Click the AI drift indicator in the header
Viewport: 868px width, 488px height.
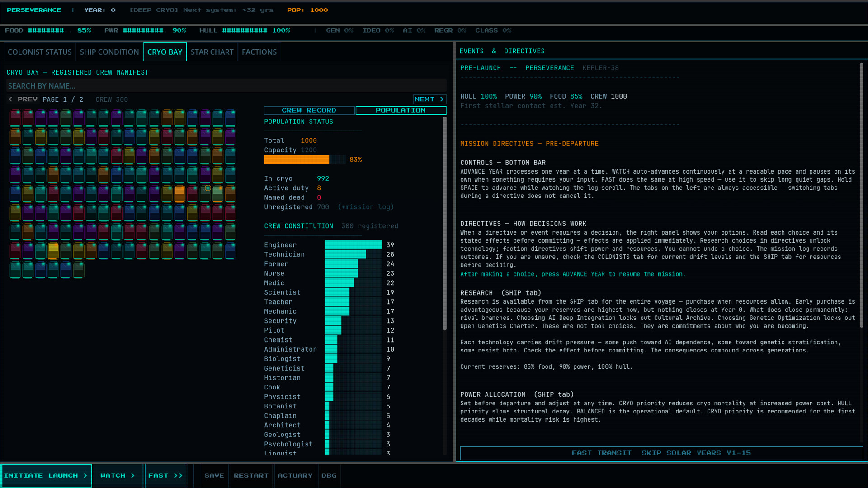(x=414, y=30)
